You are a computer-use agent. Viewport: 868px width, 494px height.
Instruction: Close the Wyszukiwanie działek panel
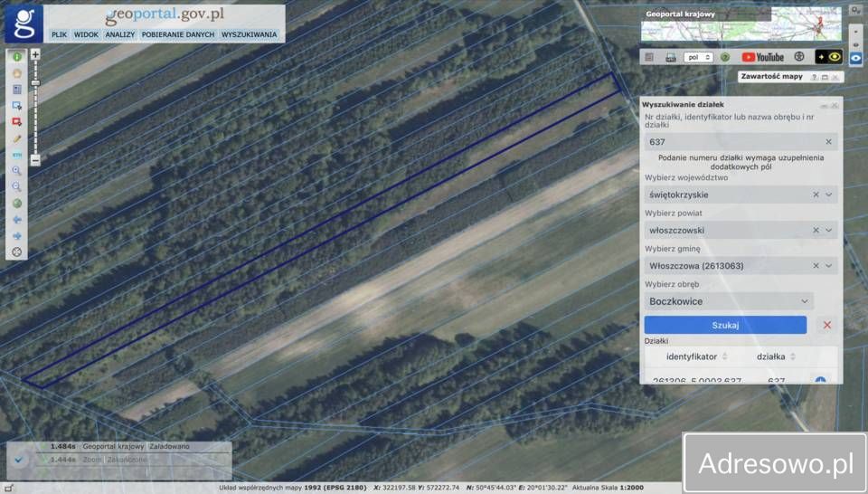click(835, 105)
